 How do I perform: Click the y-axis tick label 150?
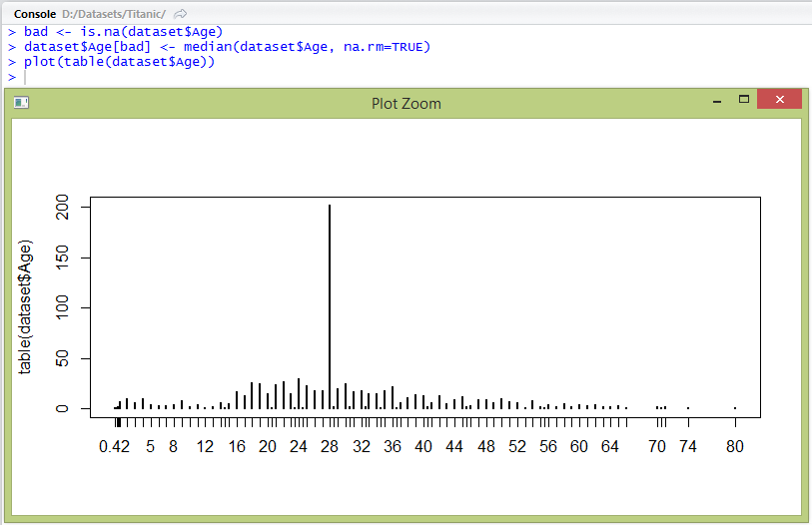click(62, 258)
